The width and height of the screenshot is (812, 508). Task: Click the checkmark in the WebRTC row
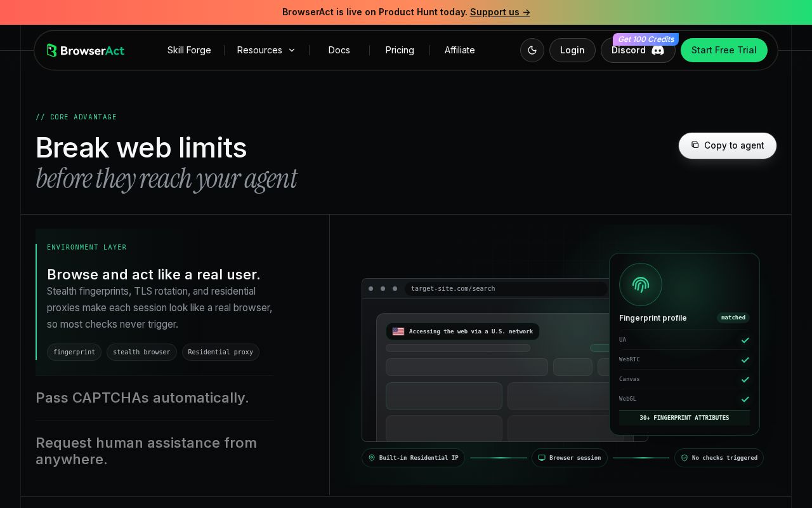(x=745, y=360)
